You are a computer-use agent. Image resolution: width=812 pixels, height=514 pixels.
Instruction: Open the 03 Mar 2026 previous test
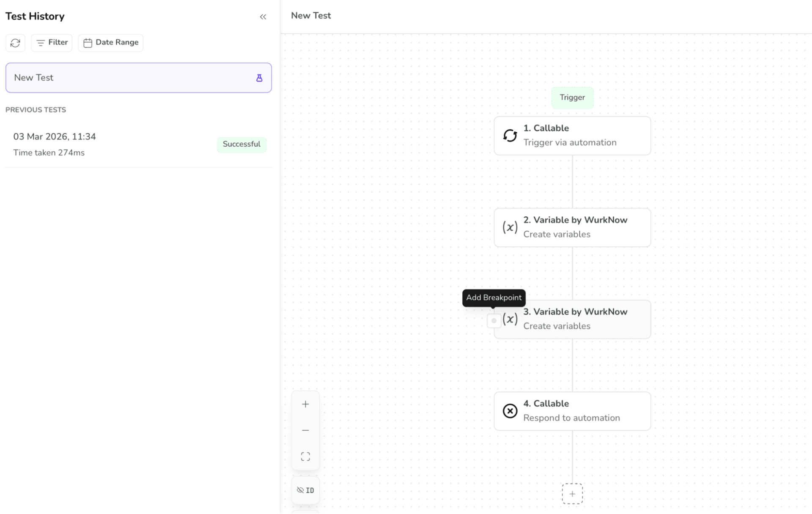106,144
